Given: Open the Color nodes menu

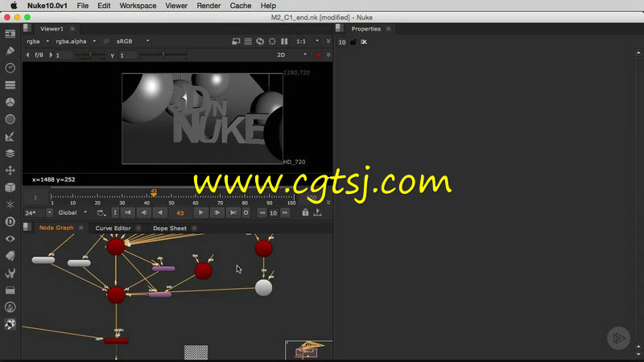Looking at the screenshot, I should (10, 102).
